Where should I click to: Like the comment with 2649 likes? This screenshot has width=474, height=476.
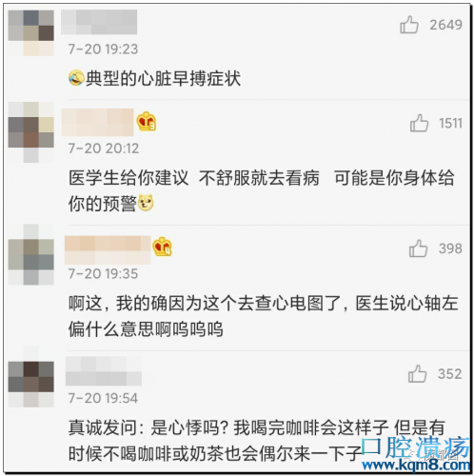pos(409,25)
